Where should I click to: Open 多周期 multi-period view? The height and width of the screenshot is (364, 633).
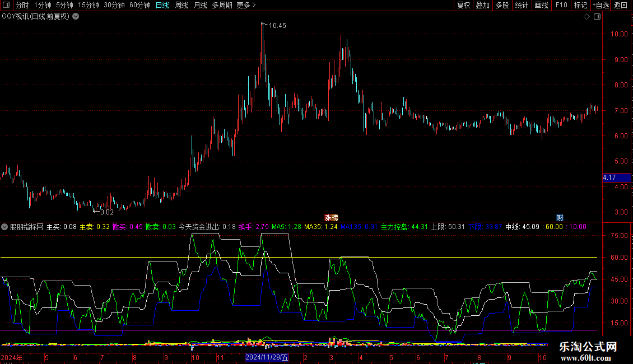pos(222,5)
